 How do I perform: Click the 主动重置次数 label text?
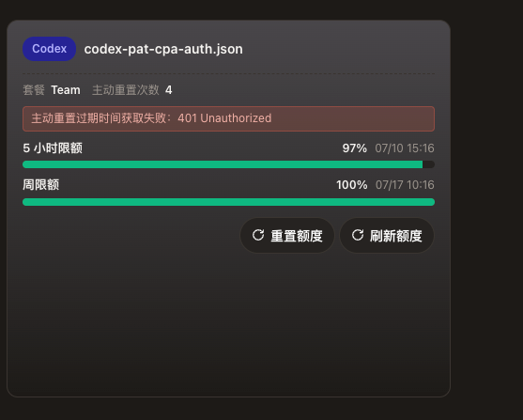[126, 90]
